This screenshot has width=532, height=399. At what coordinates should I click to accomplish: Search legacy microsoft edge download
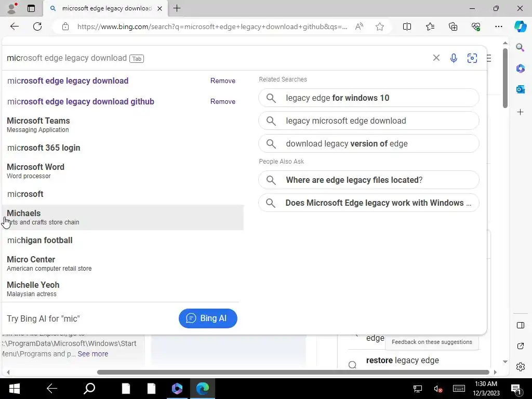coord(369,121)
